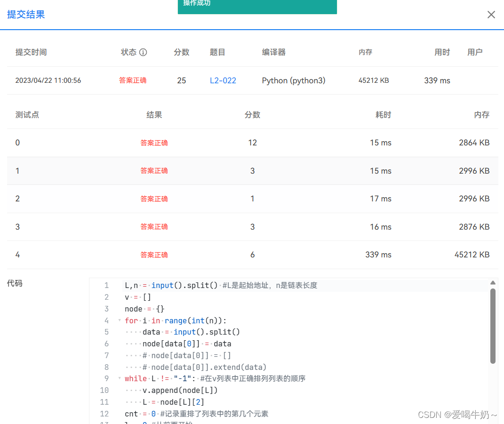Click line number 1 in the code viewer
This screenshot has width=504, height=424.
(107, 285)
